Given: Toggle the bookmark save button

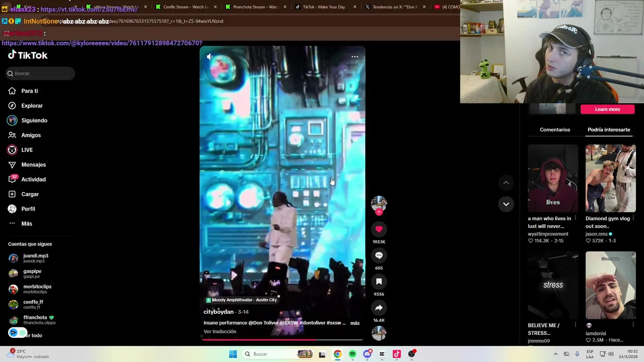Looking at the screenshot, I should coord(379,282).
